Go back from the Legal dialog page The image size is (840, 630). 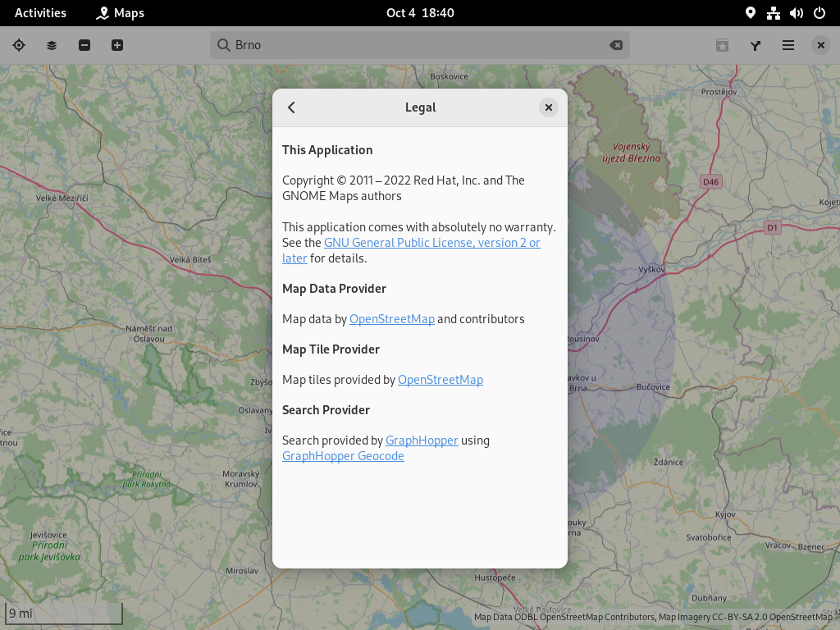[291, 107]
